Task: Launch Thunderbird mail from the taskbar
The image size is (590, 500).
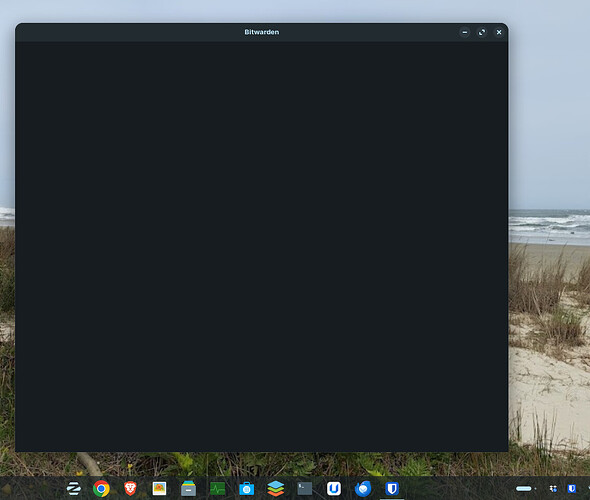Action: [x=363, y=489]
